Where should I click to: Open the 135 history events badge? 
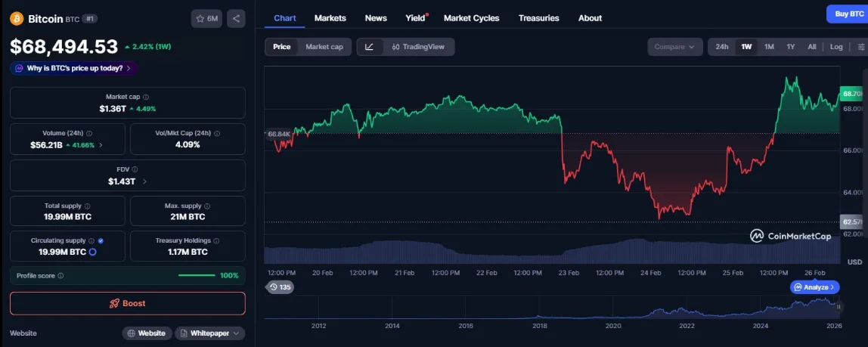[x=281, y=287]
